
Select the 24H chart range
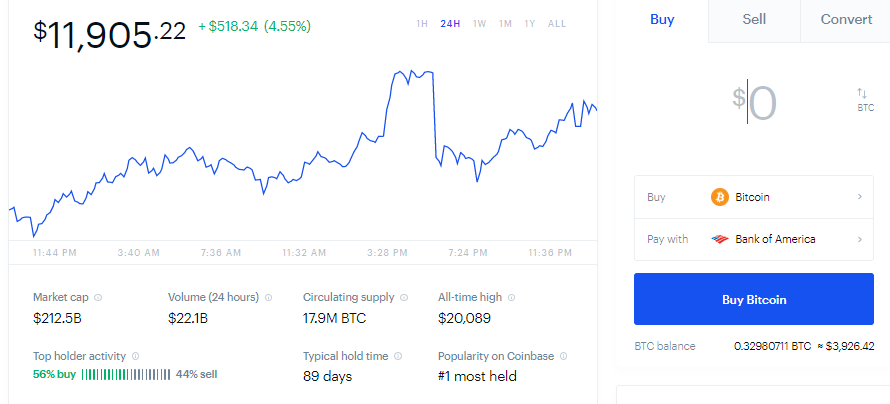[450, 24]
